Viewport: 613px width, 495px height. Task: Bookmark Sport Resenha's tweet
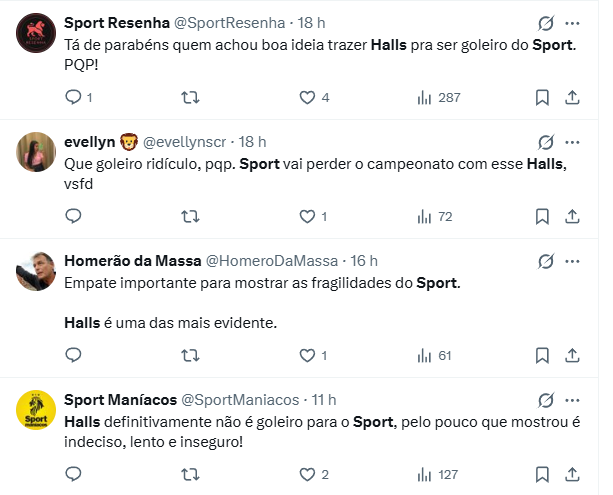coord(542,97)
